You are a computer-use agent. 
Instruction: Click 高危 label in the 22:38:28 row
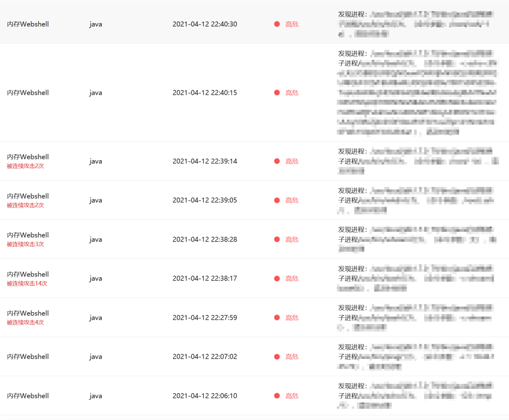point(292,239)
